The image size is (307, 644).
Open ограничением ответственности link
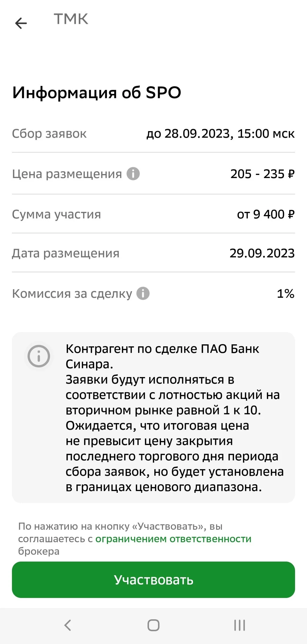pos(173,539)
